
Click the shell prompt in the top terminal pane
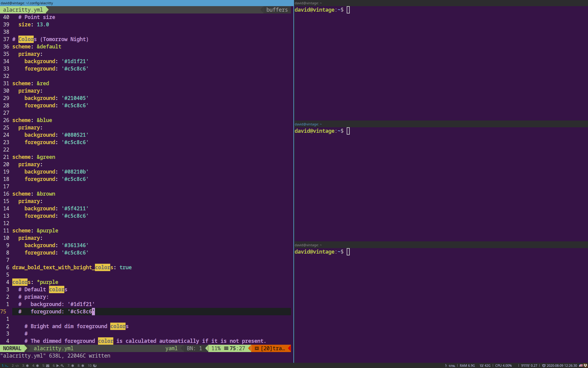[x=320, y=10]
